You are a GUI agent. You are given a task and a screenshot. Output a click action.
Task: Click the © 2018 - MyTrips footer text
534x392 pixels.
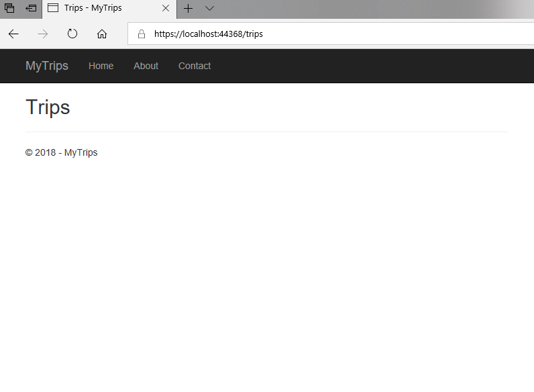tap(62, 152)
